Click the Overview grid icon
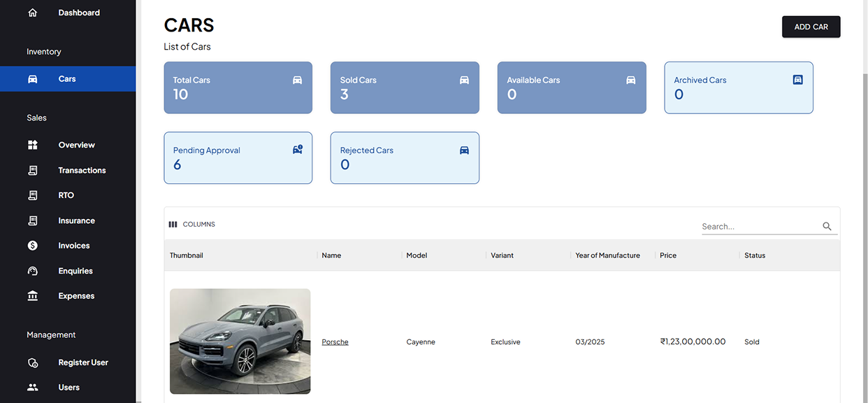The image size is (868, 403). click(x=33, y=145)
